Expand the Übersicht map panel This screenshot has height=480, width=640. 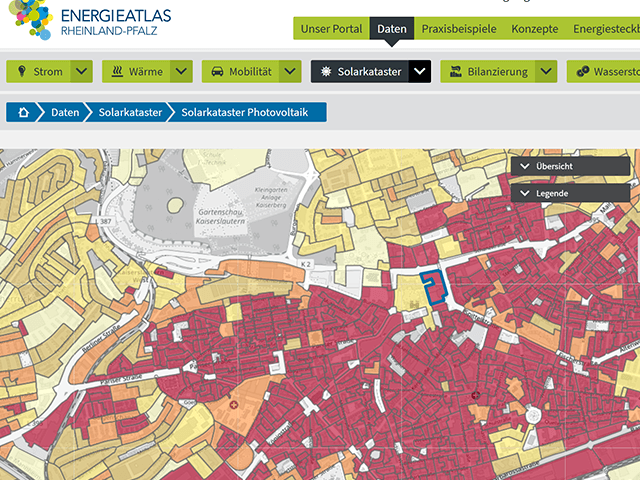click(570, 166)
